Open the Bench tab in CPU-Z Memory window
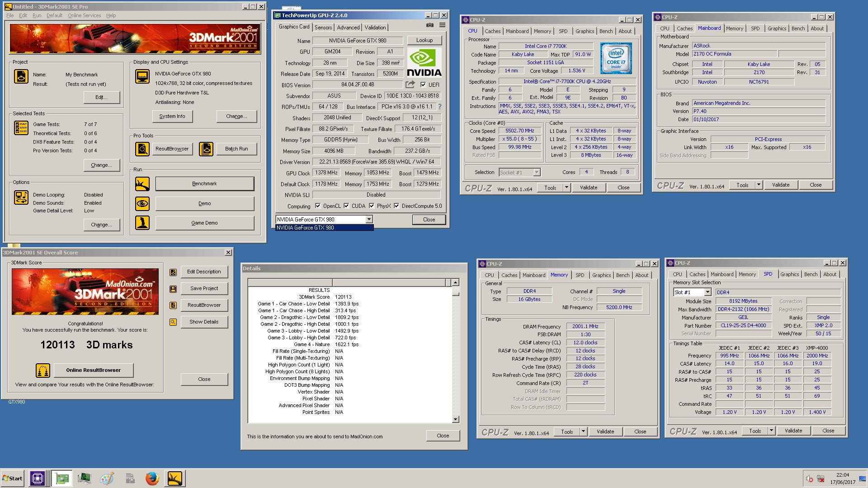Viewport: 868px width, 488px height. coord(623,275)
